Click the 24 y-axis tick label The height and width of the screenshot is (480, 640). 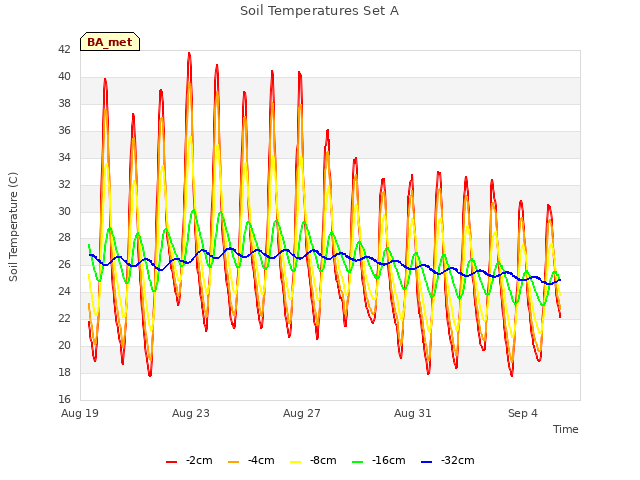click(64, 291)
